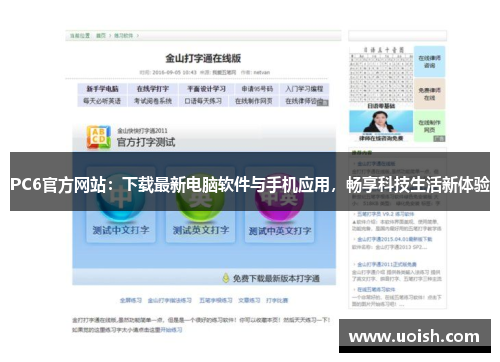Open the 考试阅卷系统 navigation link
Image resolution: width=500 pixels, height=362 pixels.
click(153, 101)
